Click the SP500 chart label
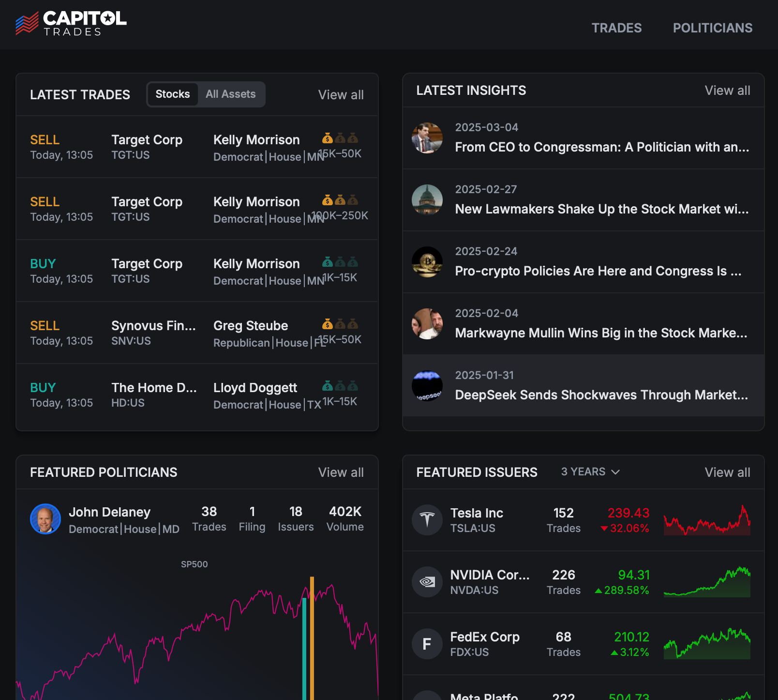 [x=194, y=564]
